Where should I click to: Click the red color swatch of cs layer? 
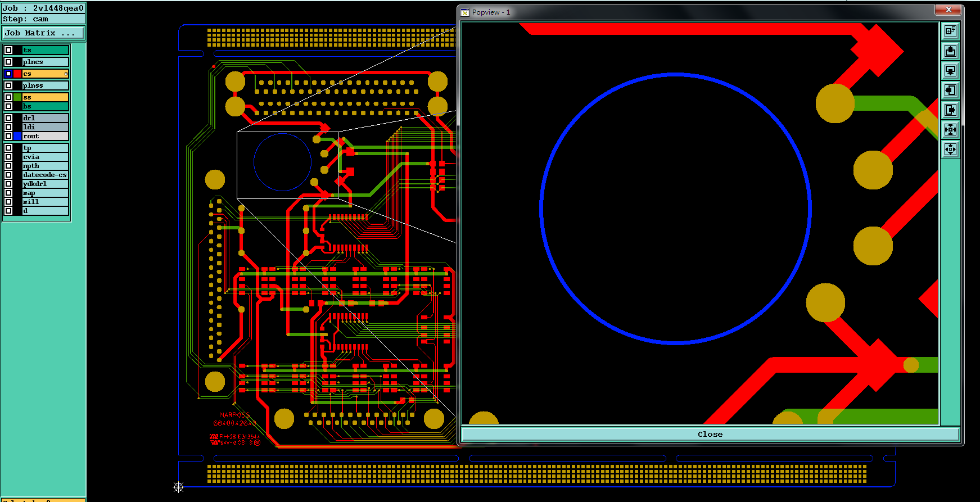17,74
